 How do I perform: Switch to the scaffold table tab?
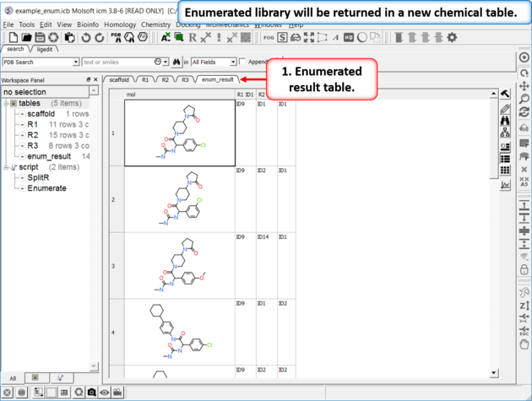coord(117,79)
